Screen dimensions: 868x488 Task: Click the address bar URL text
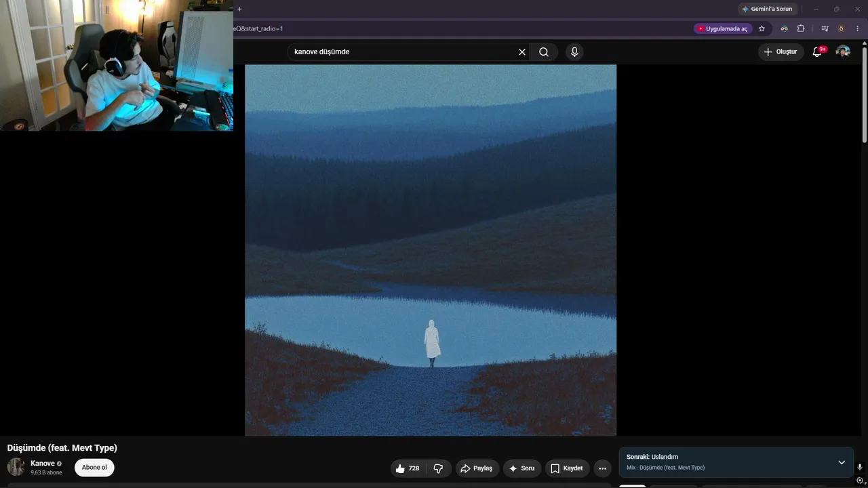258,28
